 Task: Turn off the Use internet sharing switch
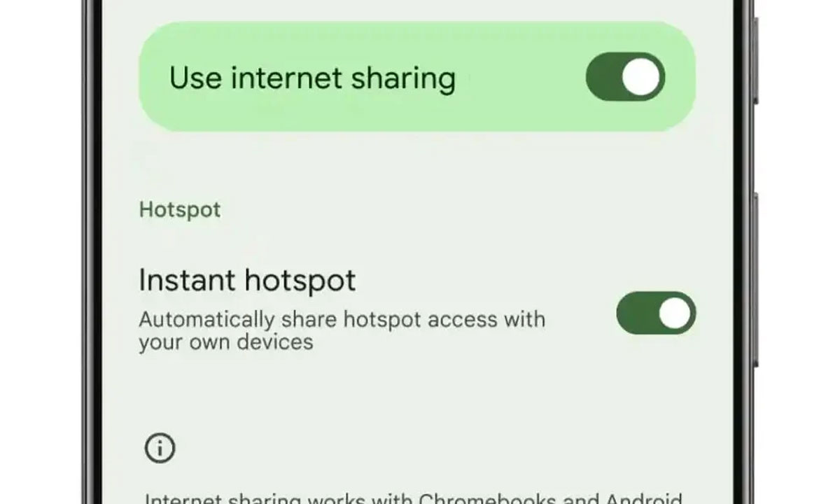(x=625, y=76)
